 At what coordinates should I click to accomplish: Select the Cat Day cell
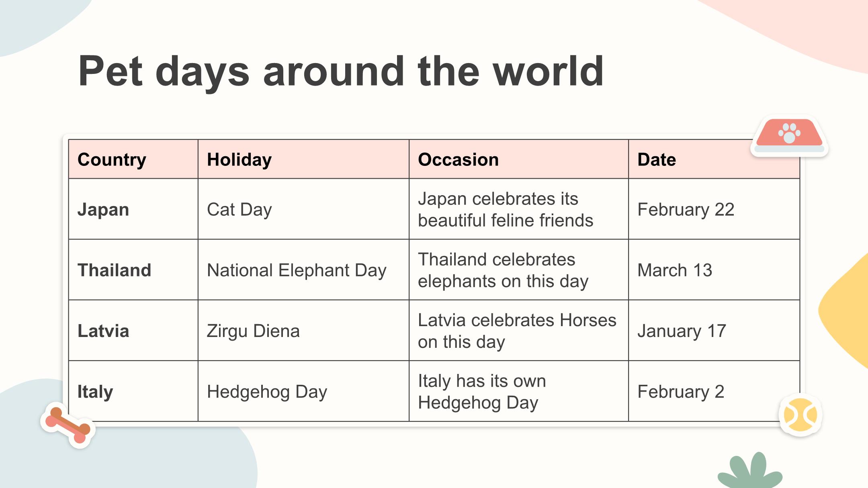pos(303,209)
